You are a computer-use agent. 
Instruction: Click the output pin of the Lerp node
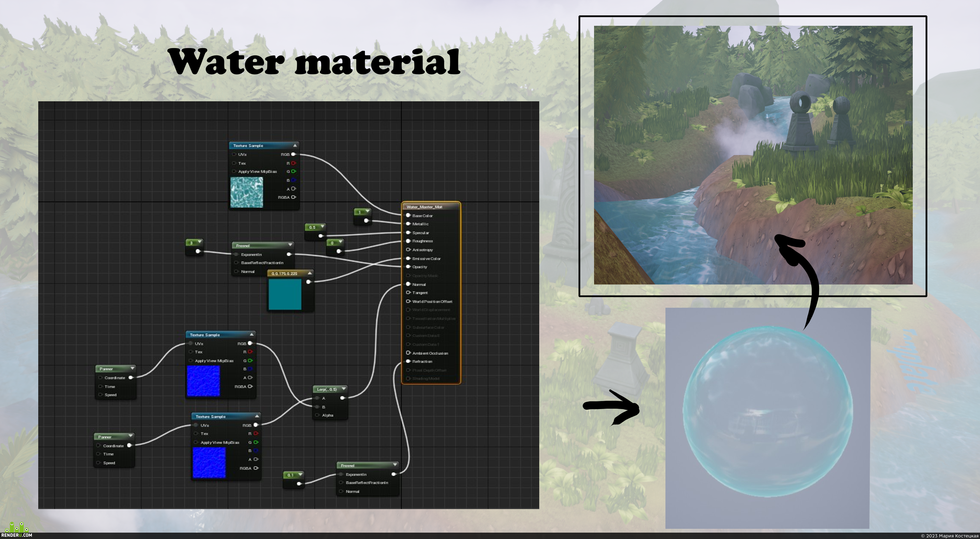[x=342, y=398]
